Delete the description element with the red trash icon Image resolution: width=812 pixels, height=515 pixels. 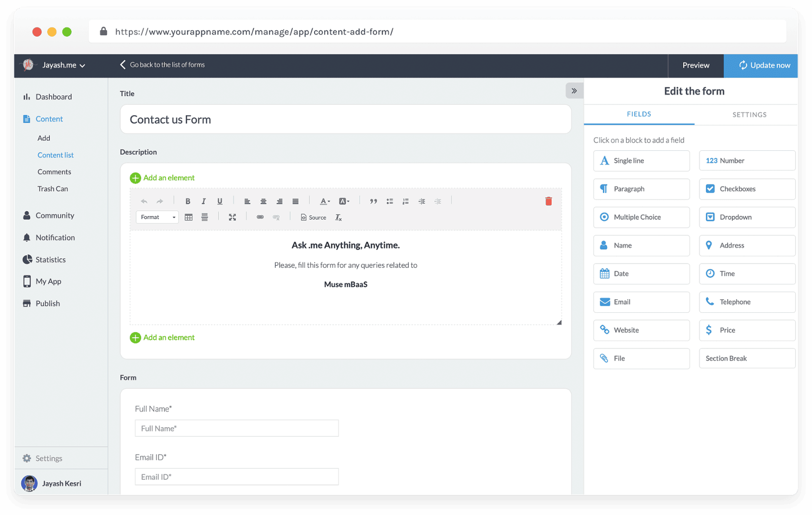click(548, 201)
